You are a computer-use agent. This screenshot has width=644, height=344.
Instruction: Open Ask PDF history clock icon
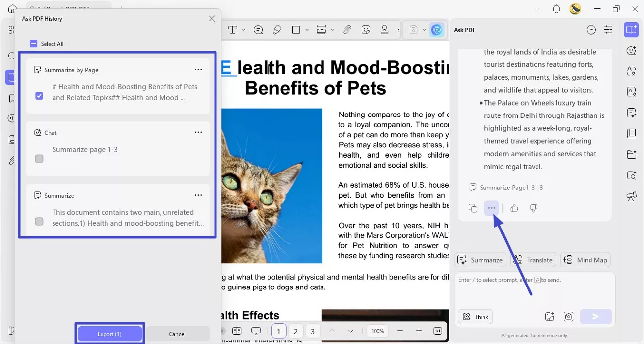click(591, 30)
